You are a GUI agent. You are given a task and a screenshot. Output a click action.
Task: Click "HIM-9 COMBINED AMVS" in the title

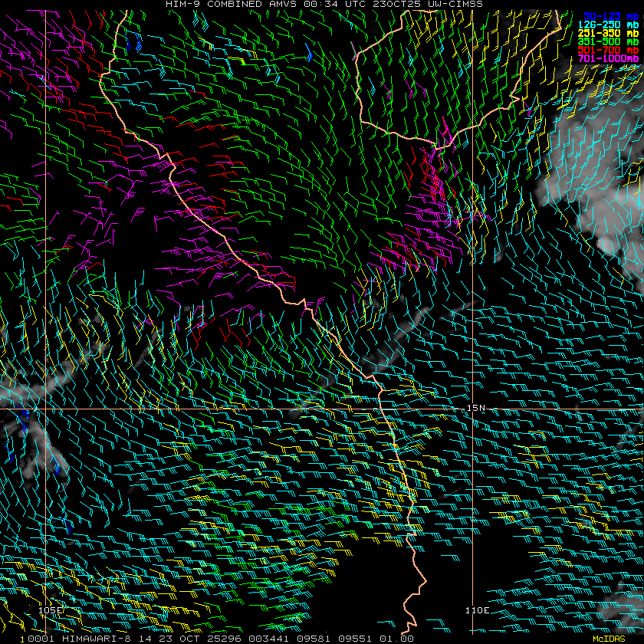coord(231,4)
